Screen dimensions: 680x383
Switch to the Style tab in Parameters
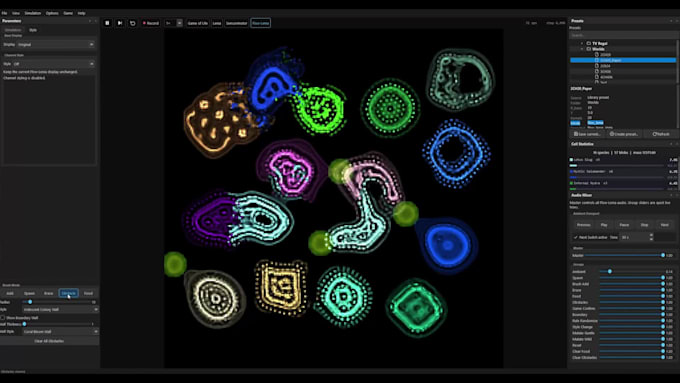pos(33,30)
